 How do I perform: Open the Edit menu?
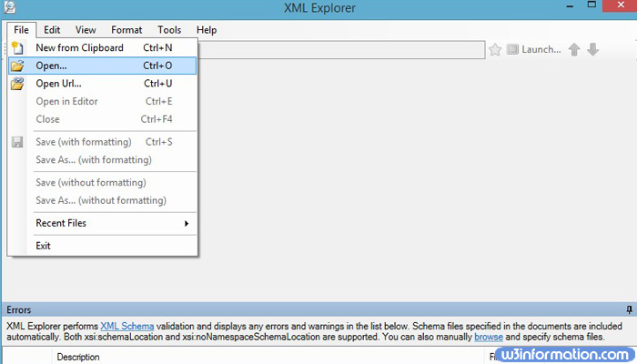tap(52, 30)
